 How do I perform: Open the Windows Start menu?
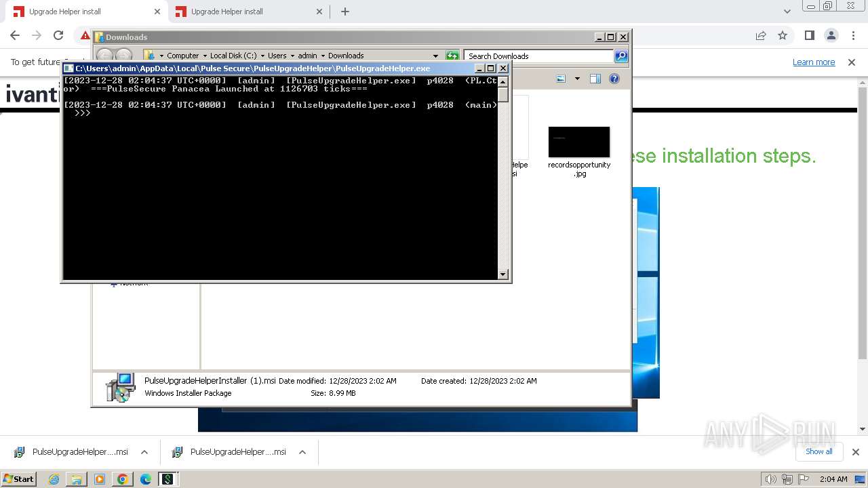pyautogui.click(x=19, y=479)
